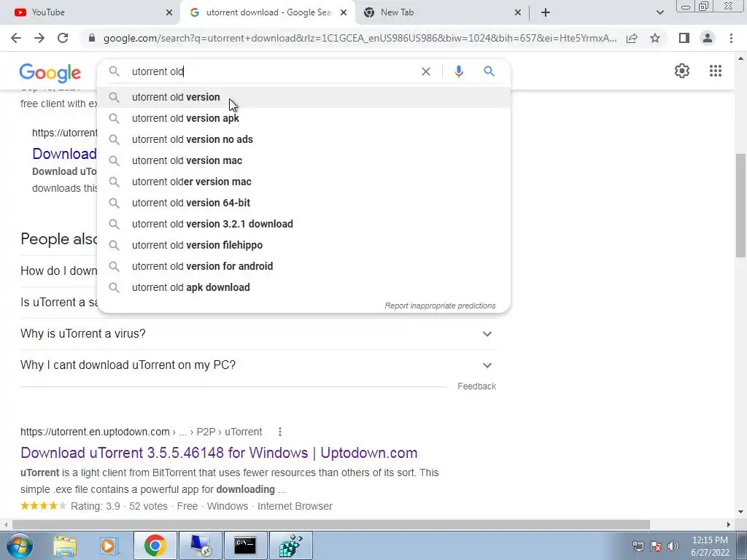Choose suggestion 'utorrent old version 3.2.1 download'
Image resolution: width=747 pixels, height=560 pixels.
(304, 224)
